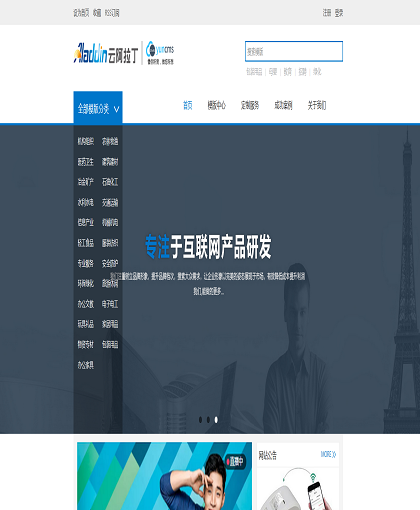420x510 pixels.
Task: Click the Aladdin 云阿拉丁 logo
Action: 106,53
